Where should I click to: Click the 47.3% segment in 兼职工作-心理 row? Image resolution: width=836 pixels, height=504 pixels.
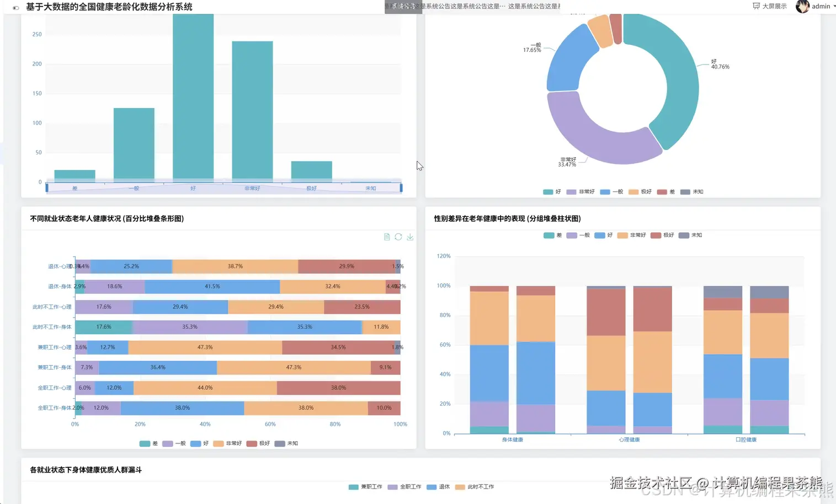205,347
